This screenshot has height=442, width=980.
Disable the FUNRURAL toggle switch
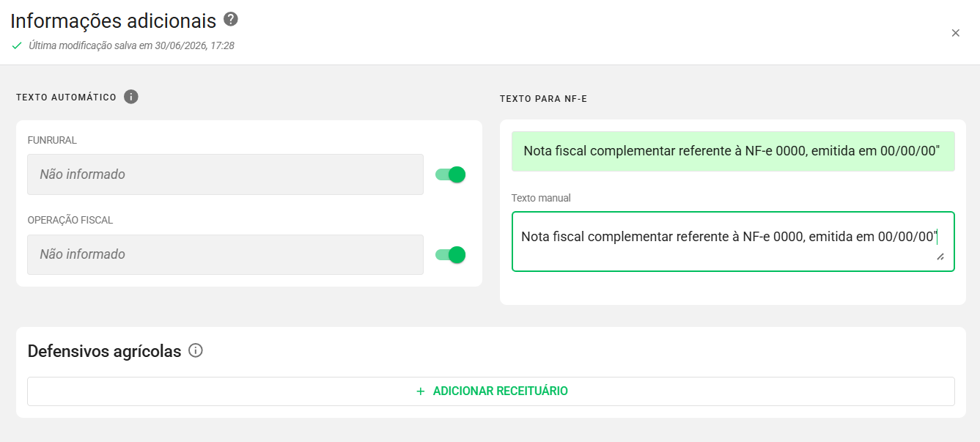pos(450,174)
